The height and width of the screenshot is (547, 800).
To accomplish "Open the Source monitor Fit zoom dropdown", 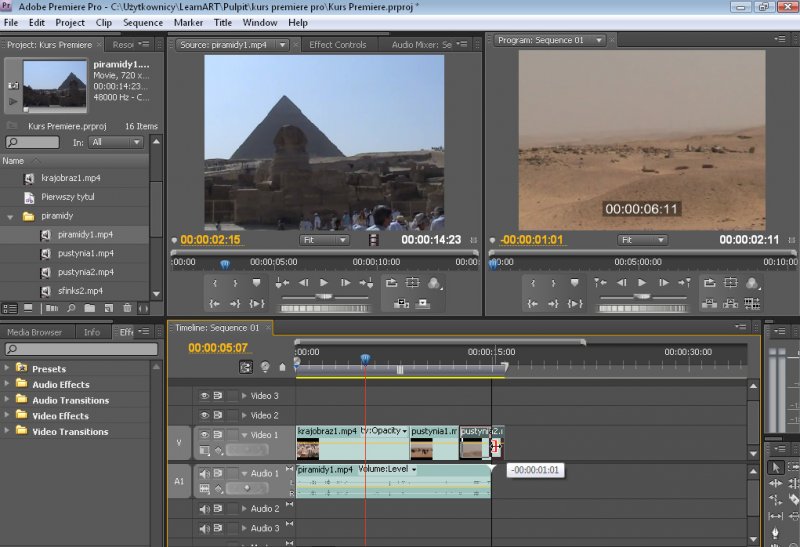I will point(325,240).
